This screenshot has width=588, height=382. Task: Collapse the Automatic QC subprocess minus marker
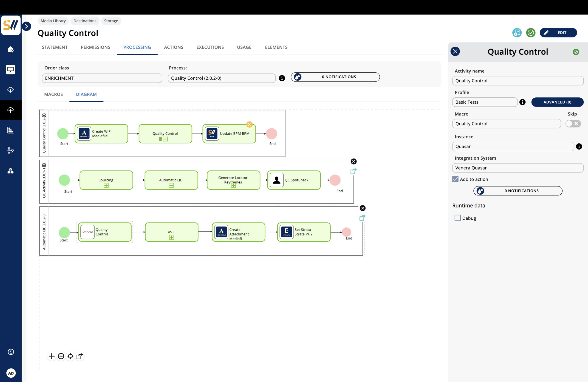pos(171,186)
